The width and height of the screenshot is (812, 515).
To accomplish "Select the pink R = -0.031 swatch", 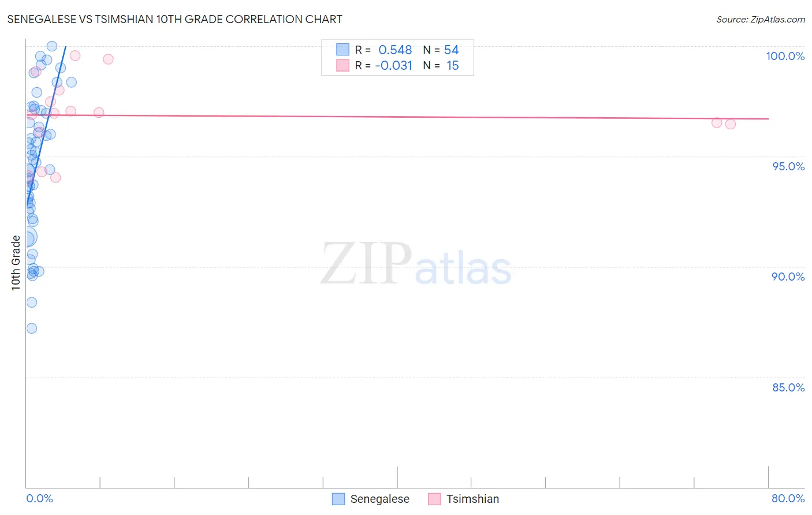I will pos(342,65).
